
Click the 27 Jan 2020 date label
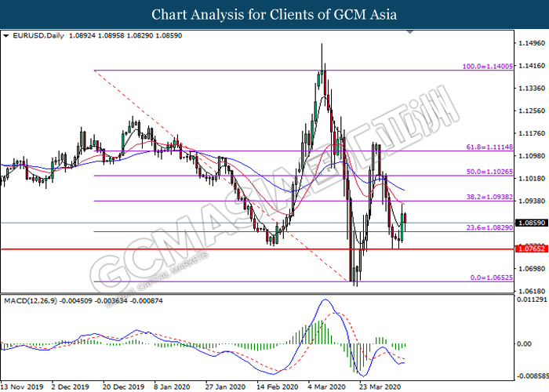coord(226,387)
